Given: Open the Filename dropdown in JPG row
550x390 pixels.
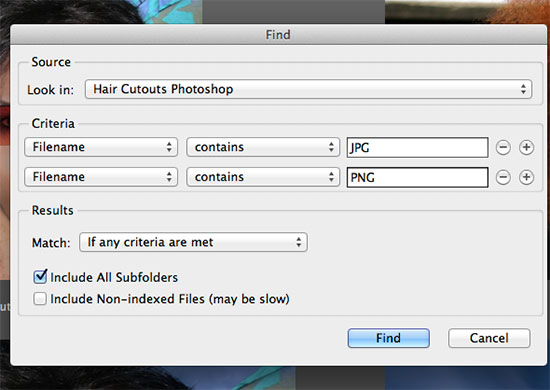Looking at the screenshot, I should [x=101, y=147].
